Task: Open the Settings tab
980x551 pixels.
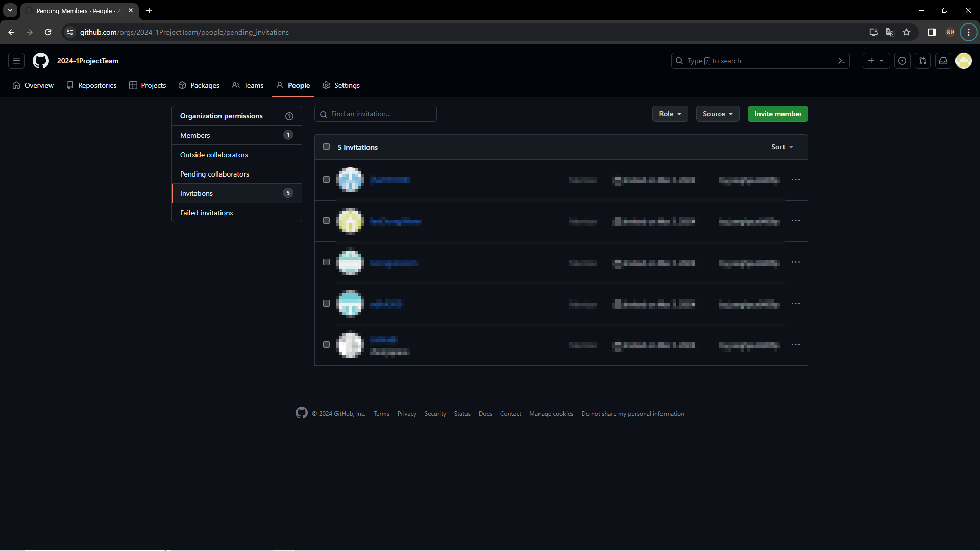Action: (x=341, y=85)
